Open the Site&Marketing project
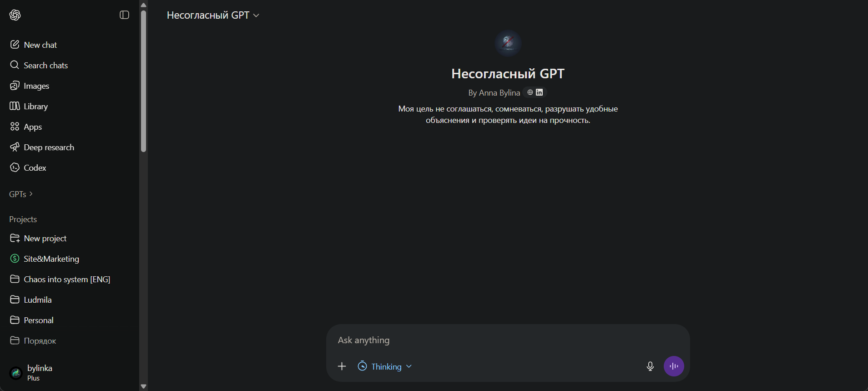This screenshot has height=391, width=868. tap(70, 259)
